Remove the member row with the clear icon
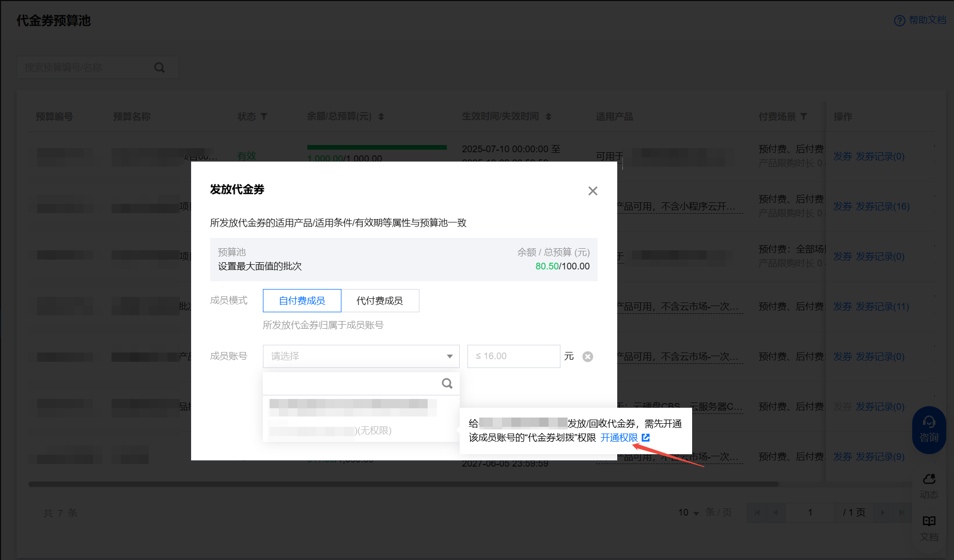Screen dimensions: 954x560 (587, 357)
